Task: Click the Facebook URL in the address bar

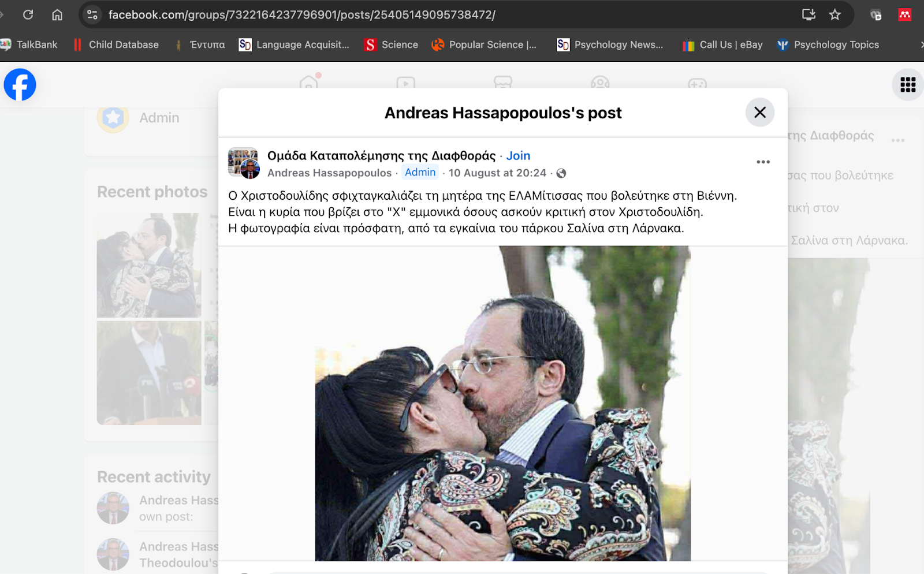Action: [301, 14]
